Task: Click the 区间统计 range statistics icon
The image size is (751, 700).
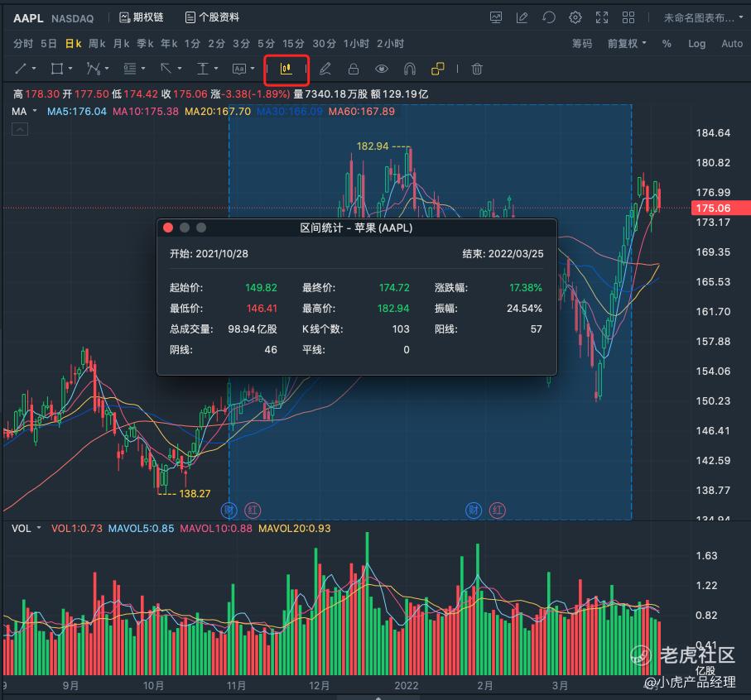Action: [286, 69]
